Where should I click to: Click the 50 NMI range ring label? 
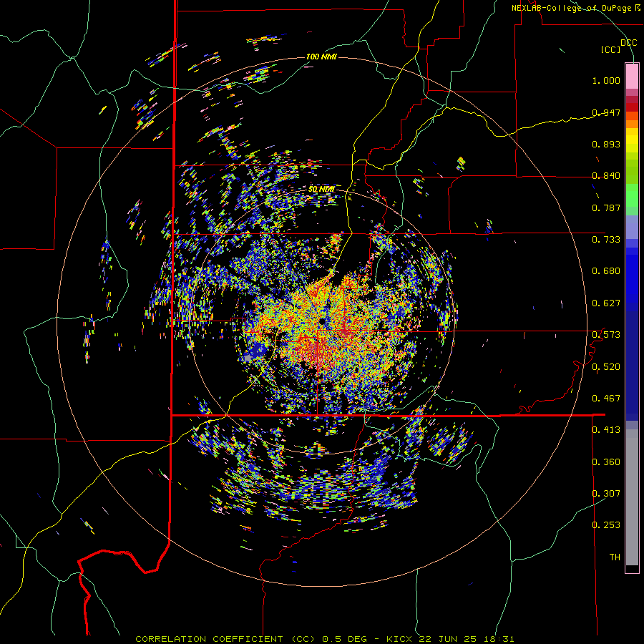click(321, 189)
